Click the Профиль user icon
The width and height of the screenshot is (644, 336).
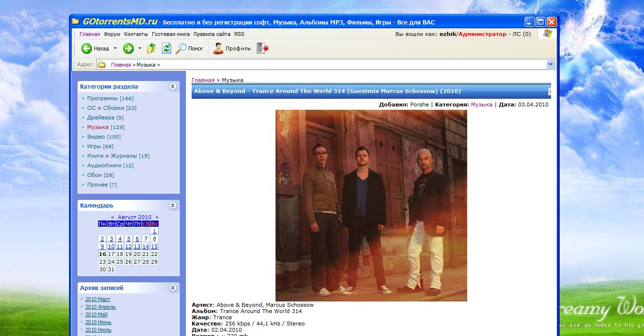point(218,48)
